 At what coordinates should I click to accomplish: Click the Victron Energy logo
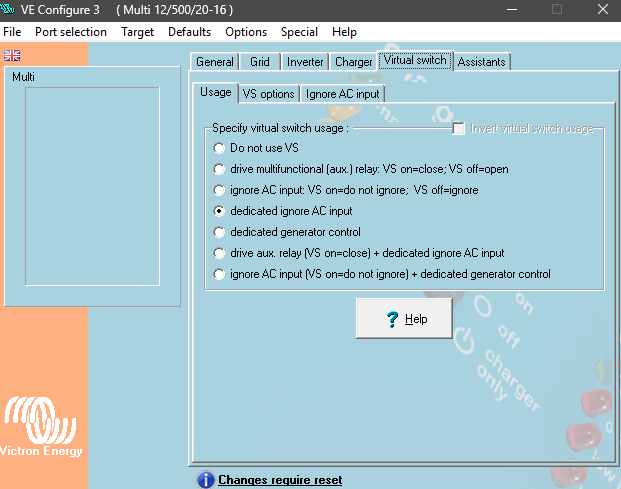point(40,427)
